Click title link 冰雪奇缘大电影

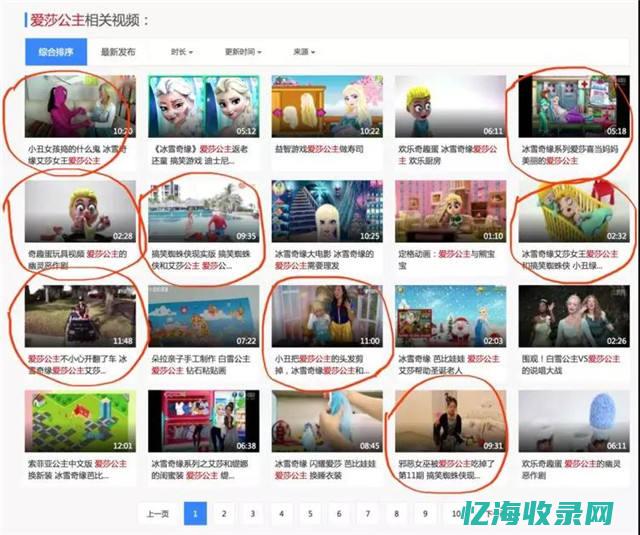[x=324, y=260]
